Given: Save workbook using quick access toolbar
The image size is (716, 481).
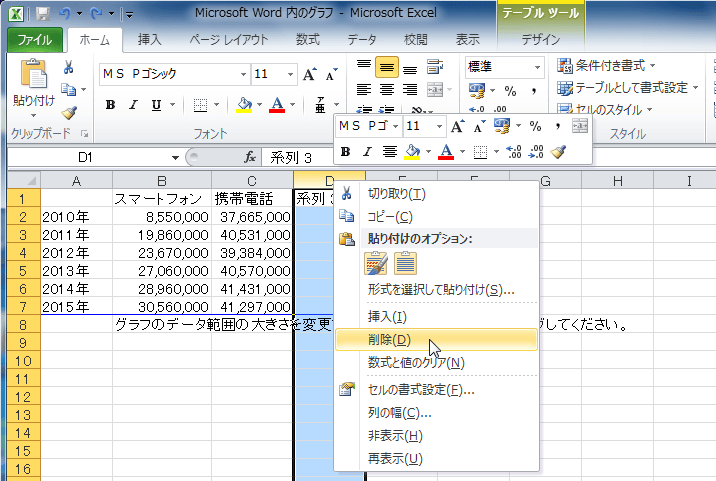Looking at the screenshot, I should click(43, 14).
